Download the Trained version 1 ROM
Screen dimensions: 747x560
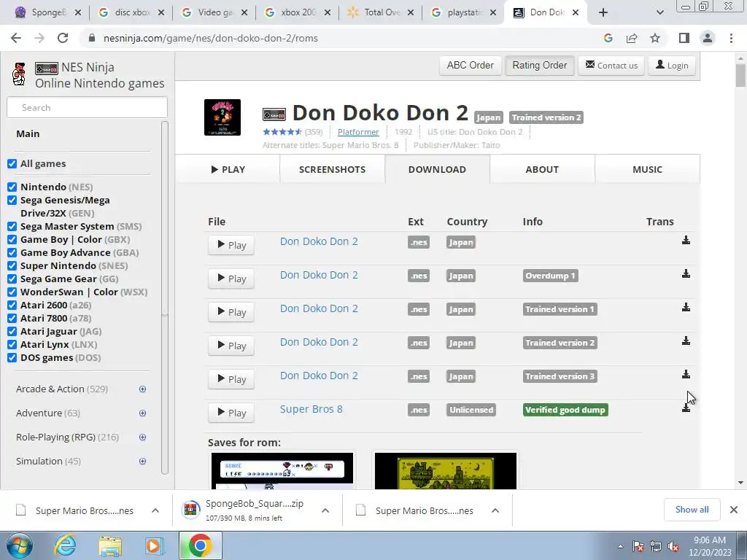(x=686, y=307)
